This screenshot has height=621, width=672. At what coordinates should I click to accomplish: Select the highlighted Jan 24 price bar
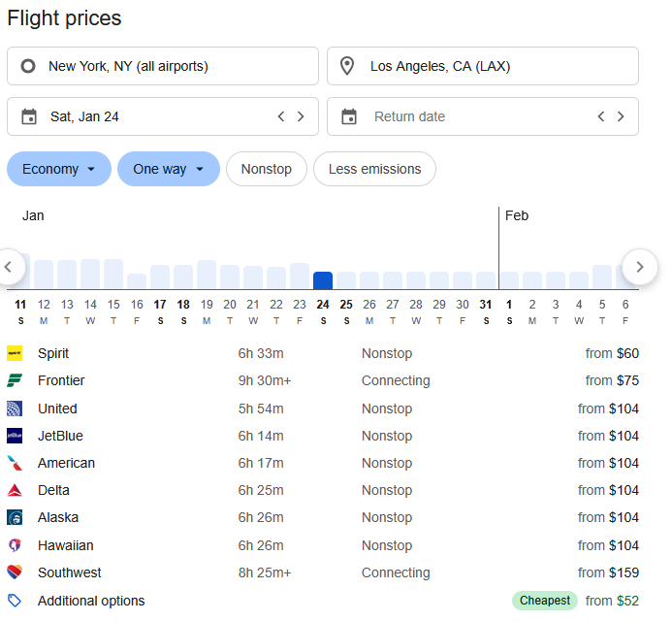323,280
